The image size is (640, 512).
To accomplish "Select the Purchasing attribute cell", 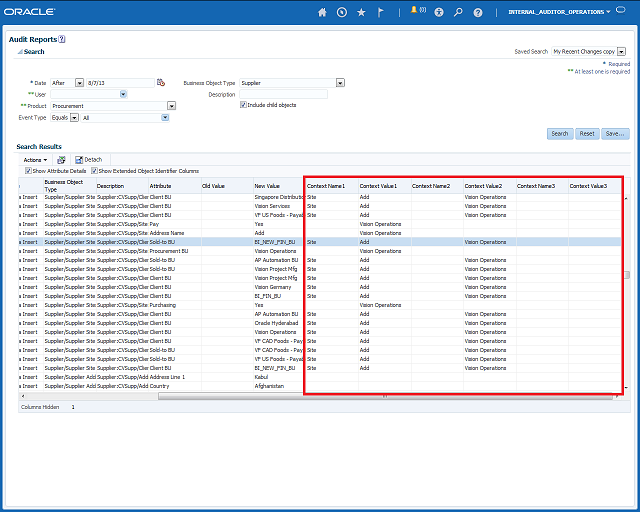I will coord(175,305).
